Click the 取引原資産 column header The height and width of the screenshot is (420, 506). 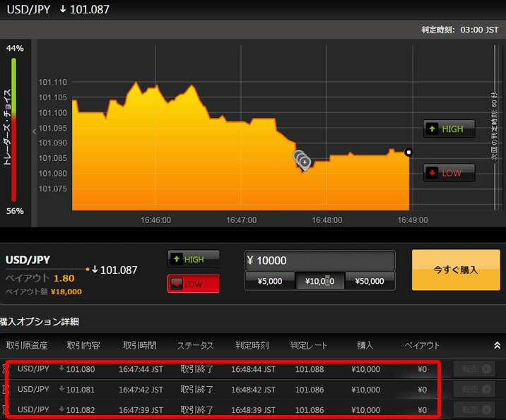(27, 346)
